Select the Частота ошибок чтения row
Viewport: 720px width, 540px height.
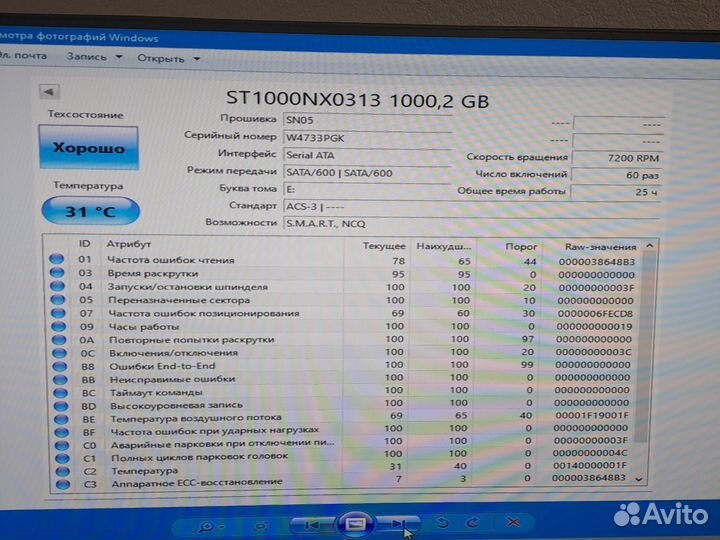[344, 260]
